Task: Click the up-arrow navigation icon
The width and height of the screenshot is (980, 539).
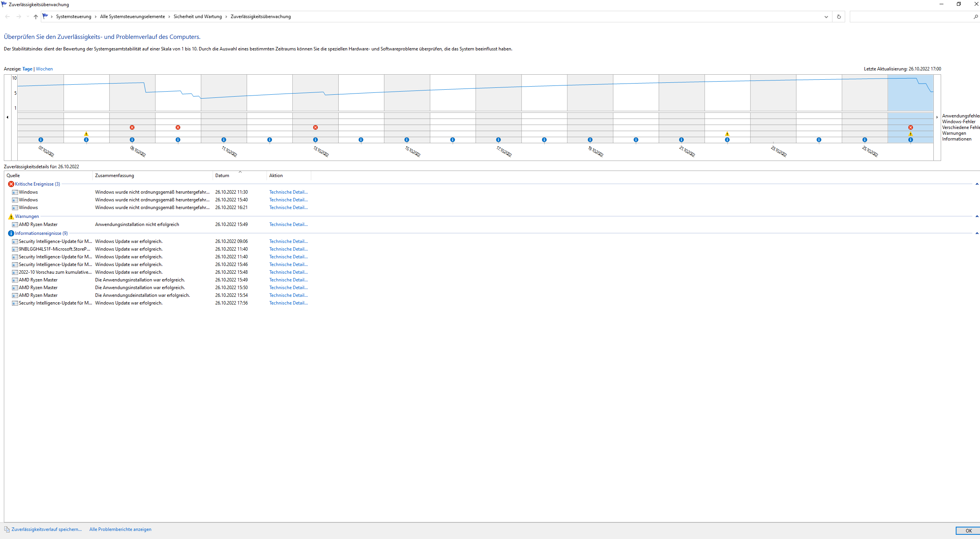Action: pos(36,17)
